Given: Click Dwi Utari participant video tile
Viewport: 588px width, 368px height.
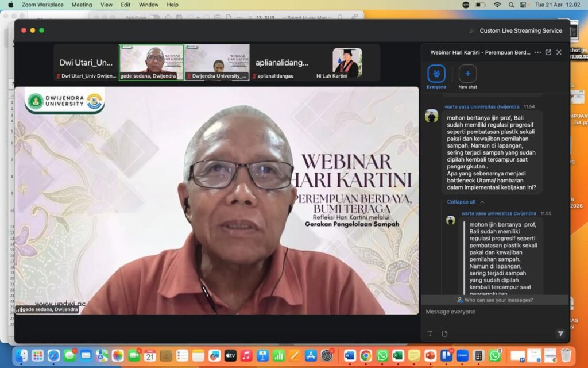Looking at the screenshot, I should click(x=87, y=62).
